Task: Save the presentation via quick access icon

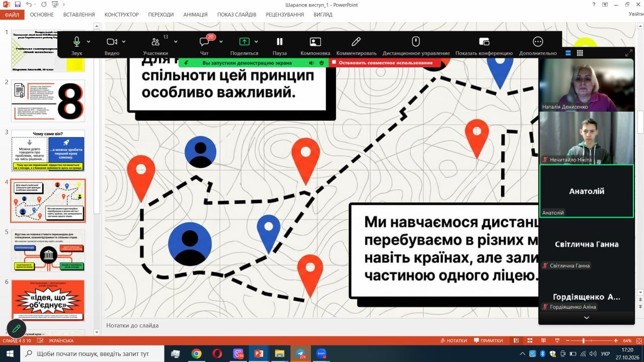Action: 18,5
